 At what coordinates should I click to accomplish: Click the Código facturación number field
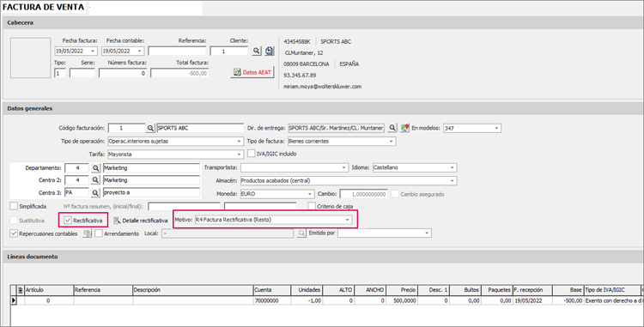pos(126,129)
